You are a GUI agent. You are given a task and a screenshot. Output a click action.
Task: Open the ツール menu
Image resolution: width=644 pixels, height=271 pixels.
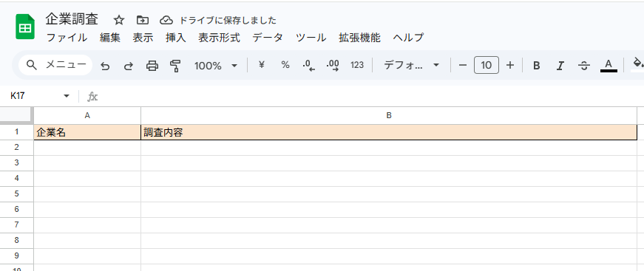tap(311, 38)
